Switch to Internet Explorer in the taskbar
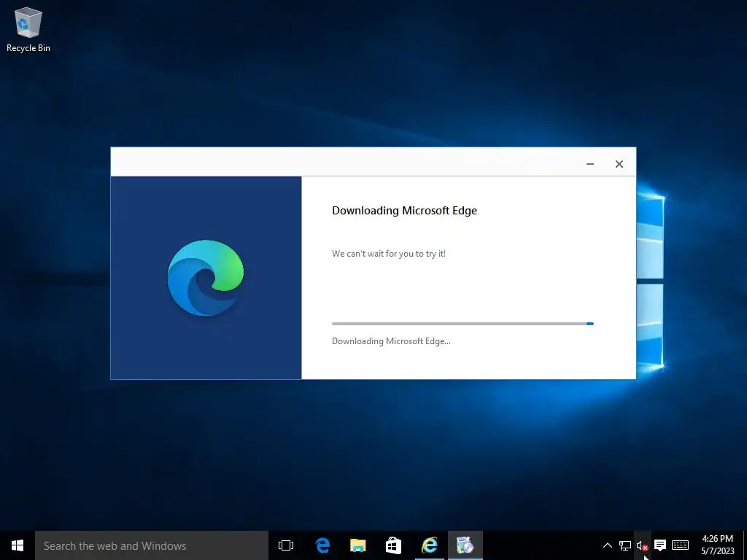 [429, 545]
